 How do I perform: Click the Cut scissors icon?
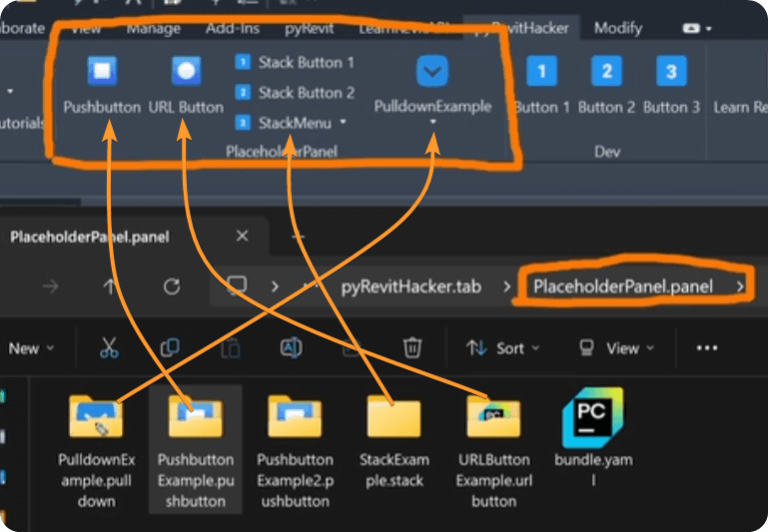tap(109, 348)
